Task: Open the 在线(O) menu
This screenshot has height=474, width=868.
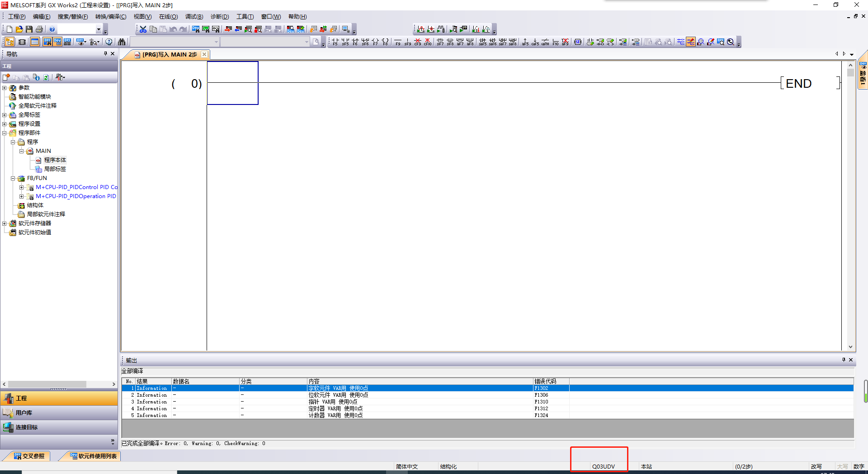Action: pyautogui.click(x=168, y=17)
